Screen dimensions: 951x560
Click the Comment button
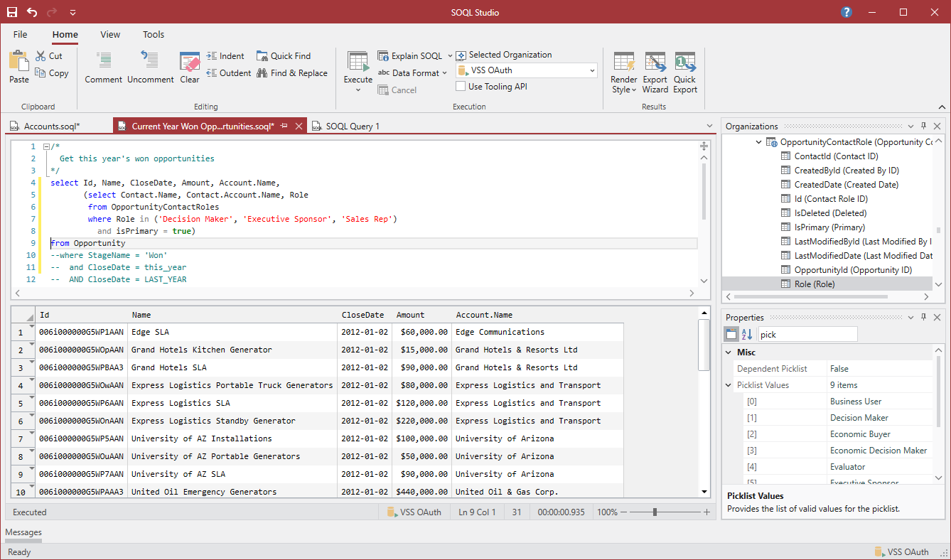point(104,68)
